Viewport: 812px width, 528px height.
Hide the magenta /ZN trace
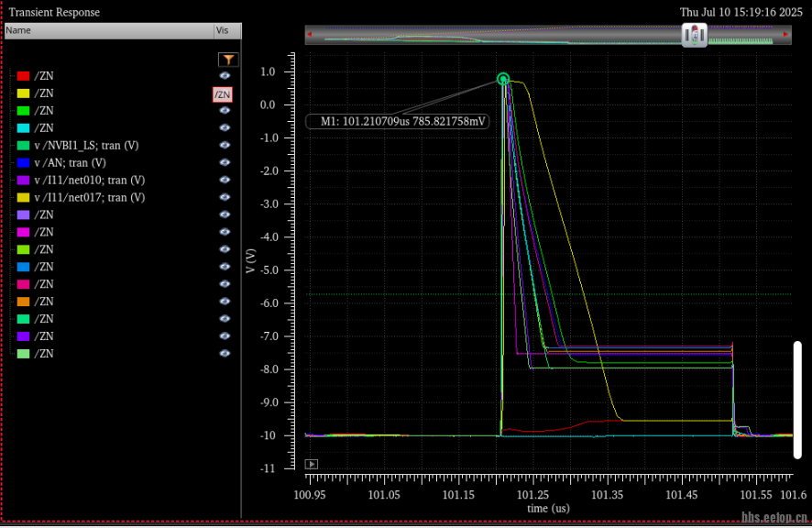[225, 232]
